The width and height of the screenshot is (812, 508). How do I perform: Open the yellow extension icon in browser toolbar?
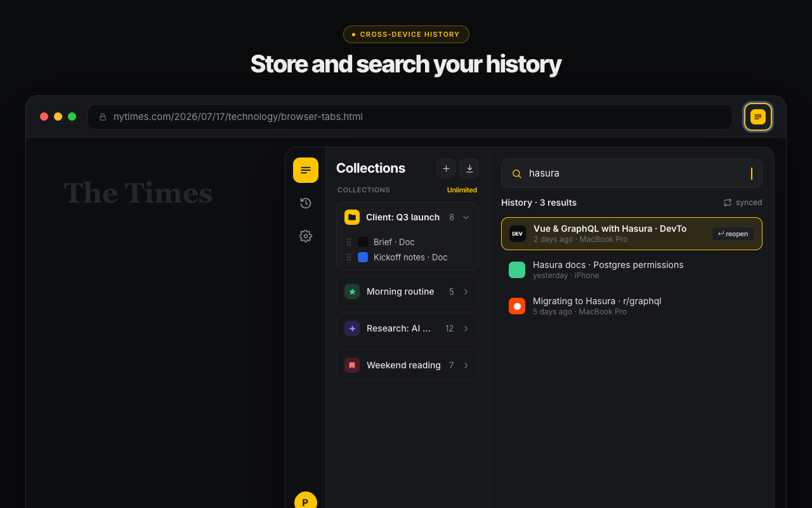coord(758,117)
